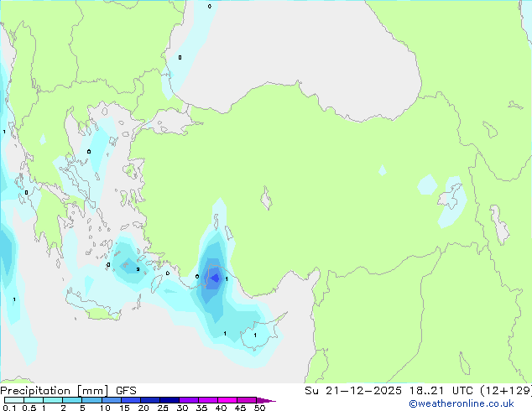Click the 0.1–0.5 mm palest legend swatch
Viewport: 532px width, 411px height.
(14, 400)
